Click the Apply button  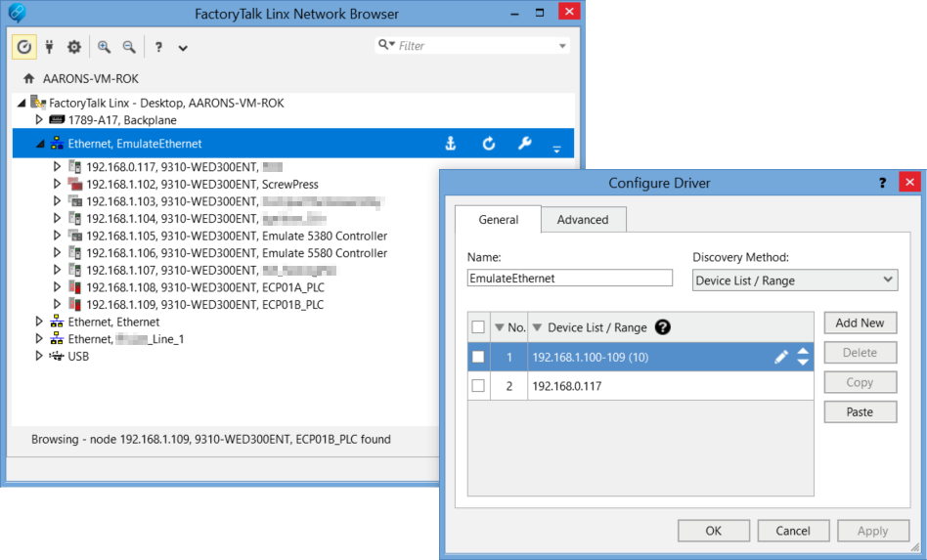(x=872, y=531)
